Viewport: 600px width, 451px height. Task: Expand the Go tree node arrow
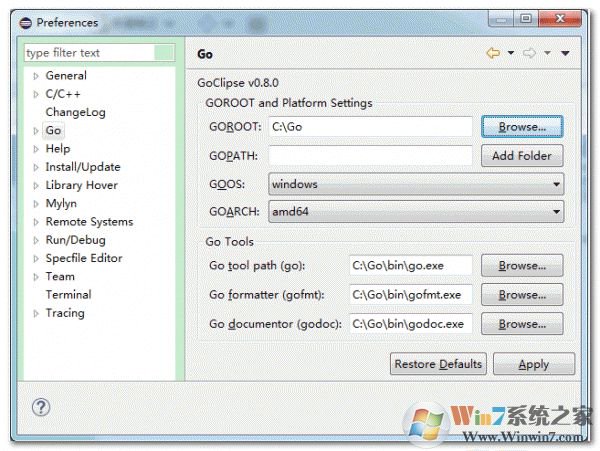coord(36,131)
